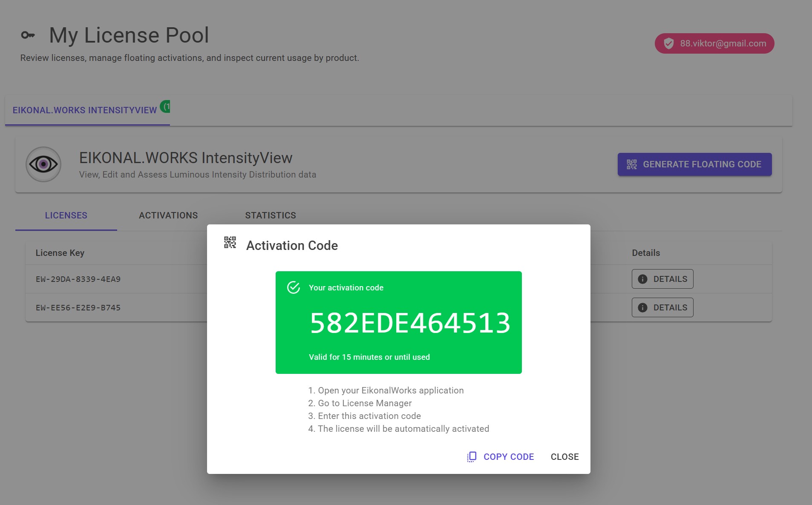The image size is (812, 505).
Task: Click the My License Pool heading
Action: (x=129, y=35)
